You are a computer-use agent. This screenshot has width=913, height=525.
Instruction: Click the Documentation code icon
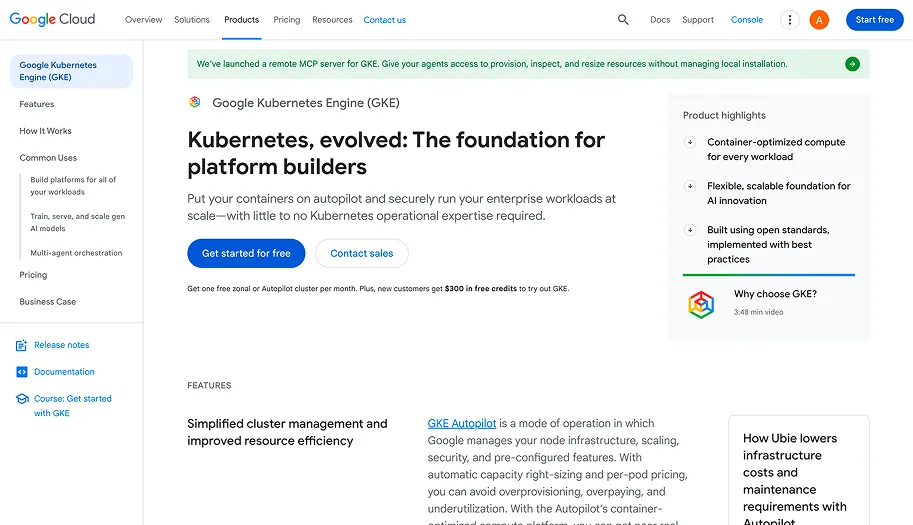pyautogui.click(x=22, y=372)
